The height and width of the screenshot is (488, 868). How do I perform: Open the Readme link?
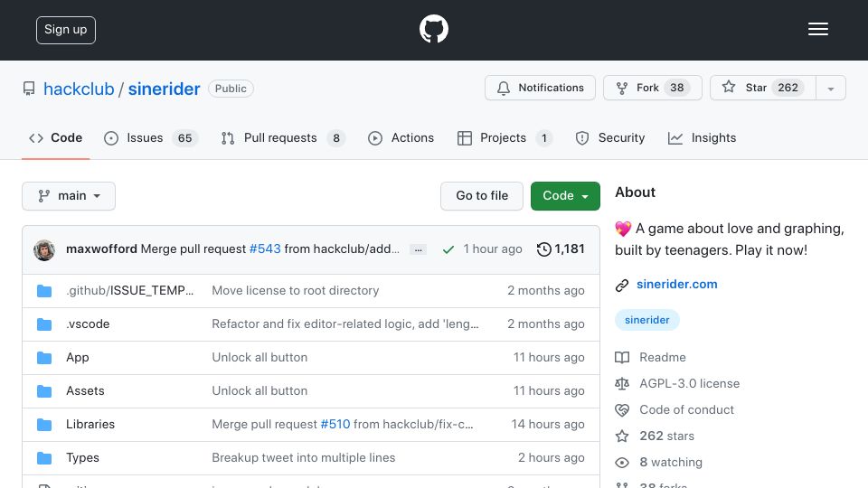(x=662, y=358)
